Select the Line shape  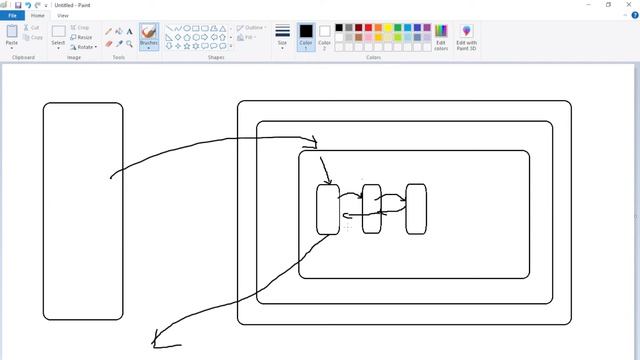[169, 28]
